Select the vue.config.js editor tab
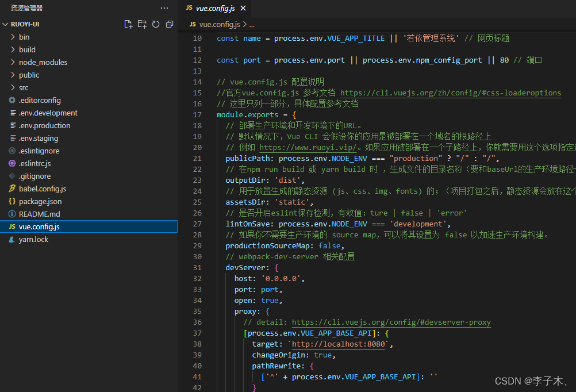Viewport: 576px width, 392px height. point(215,9)
